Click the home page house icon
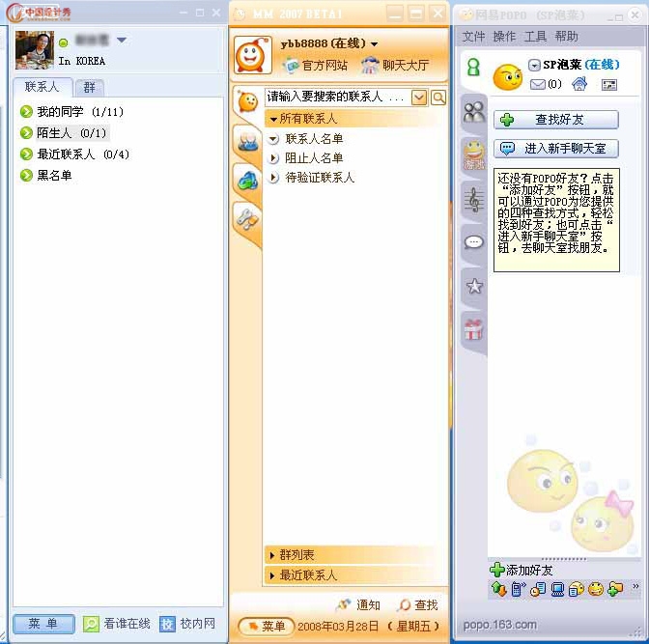This screenshot has width=649, height=644. point(579,84)
